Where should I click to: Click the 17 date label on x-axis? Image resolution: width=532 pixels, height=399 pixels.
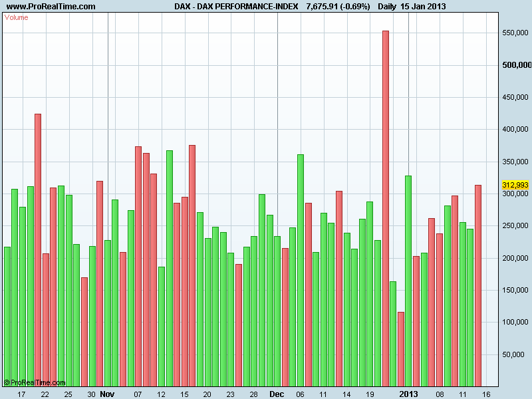tap(21, 394)
